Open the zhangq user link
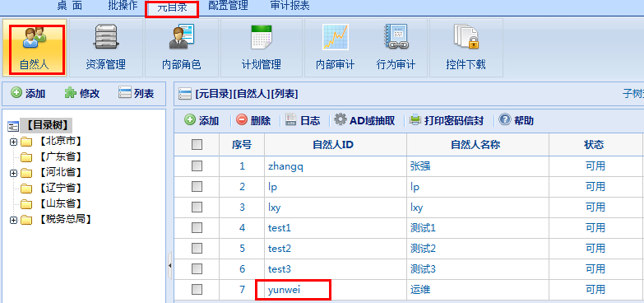The width and height of the screenshot is (644, 303). coord(285,166)
